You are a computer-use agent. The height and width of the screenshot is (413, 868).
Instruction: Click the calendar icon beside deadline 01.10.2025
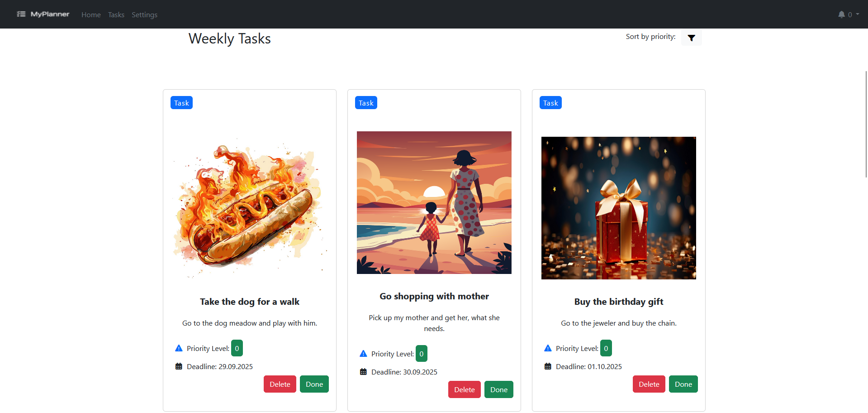point(548,366)
